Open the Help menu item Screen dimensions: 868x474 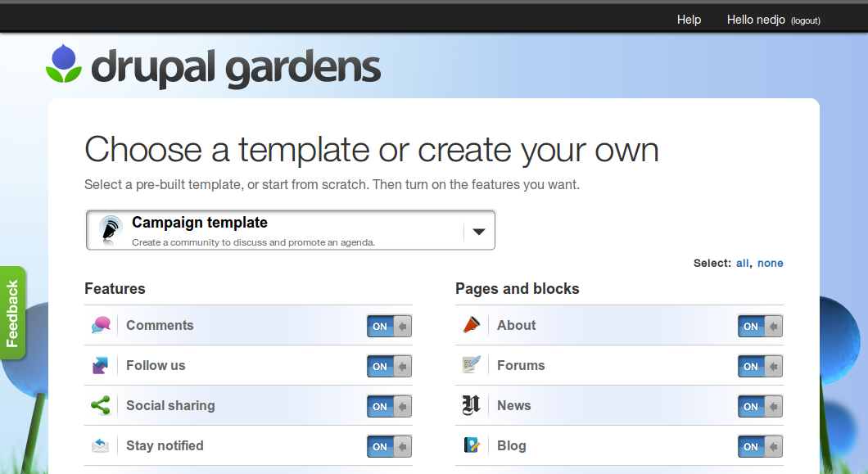689,20
